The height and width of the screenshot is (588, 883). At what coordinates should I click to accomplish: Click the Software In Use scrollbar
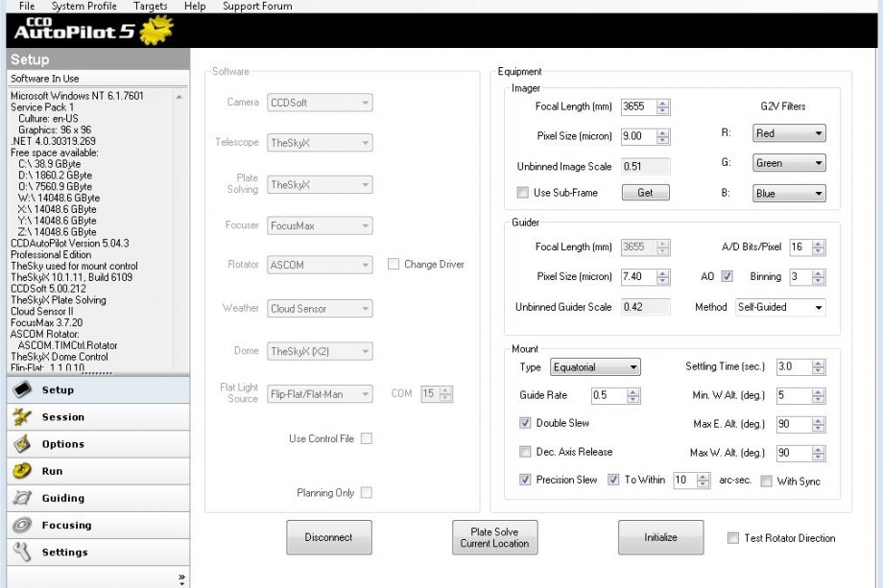[x=179, y=231]
